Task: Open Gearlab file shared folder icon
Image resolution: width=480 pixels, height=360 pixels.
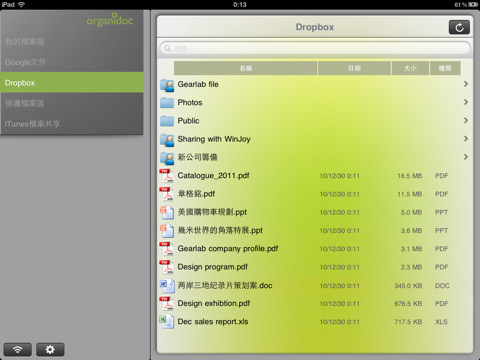Action: coord(167,85)
